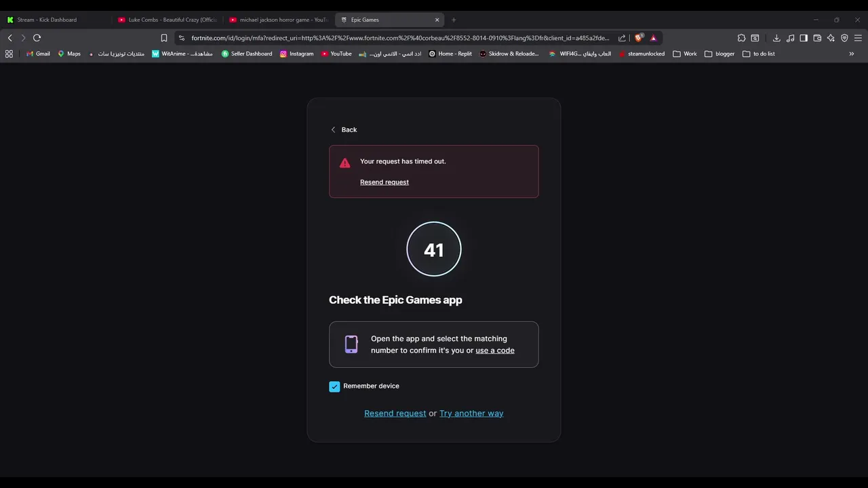Open the Seller Dashboard bookmark
Screen dimensions: 868x488
pyautogui.click(x=247, y=54)
